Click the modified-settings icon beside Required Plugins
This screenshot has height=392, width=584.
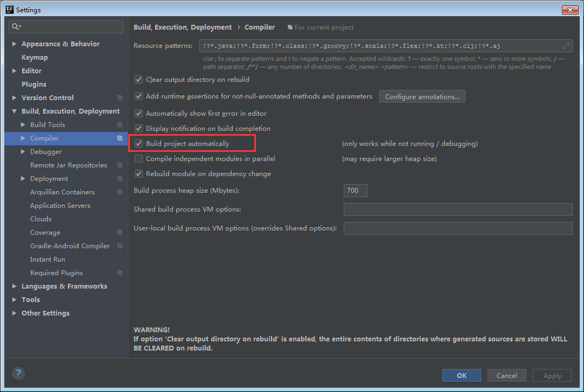coord(119,272)
